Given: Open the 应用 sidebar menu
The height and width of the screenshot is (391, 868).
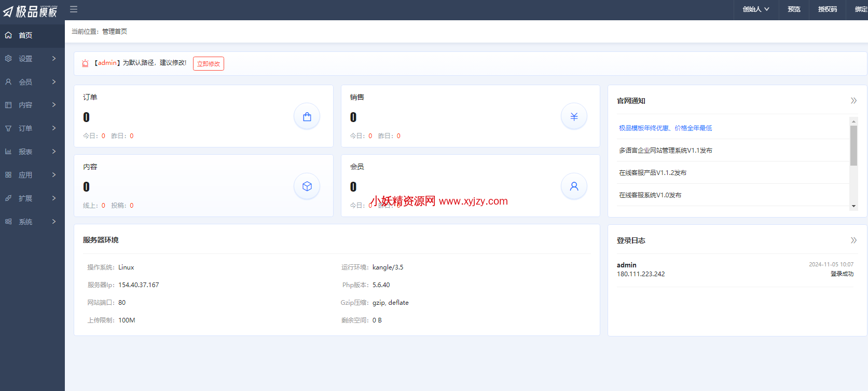Looking at the screenshot, I should (32, 175).
